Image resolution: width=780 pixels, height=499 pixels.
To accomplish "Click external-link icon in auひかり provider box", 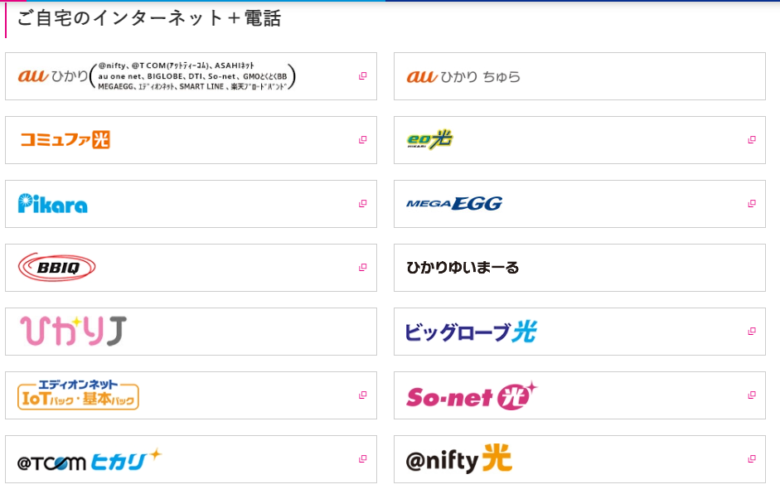I will [363, 76].
